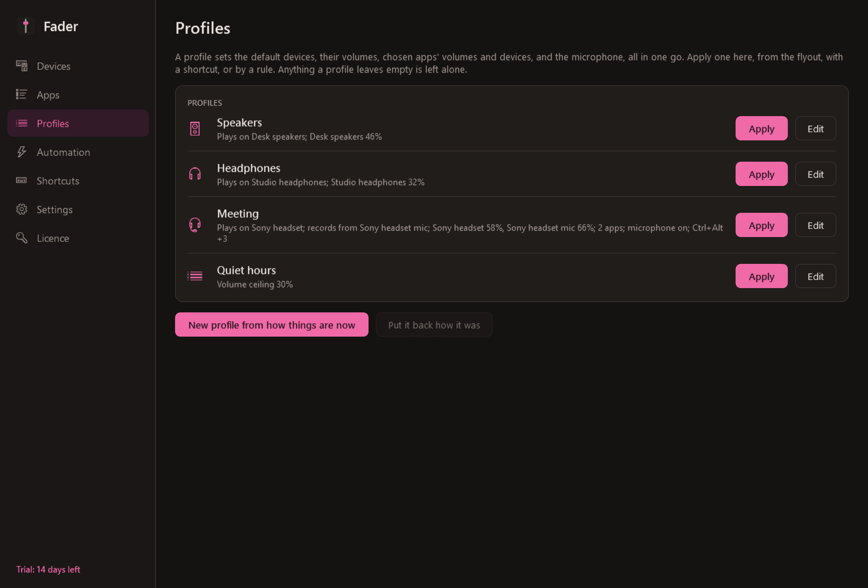Image resolution: width=868 pixels, height=588 pixels.
Task: Go to the Apps section
Action: point(78,95)
